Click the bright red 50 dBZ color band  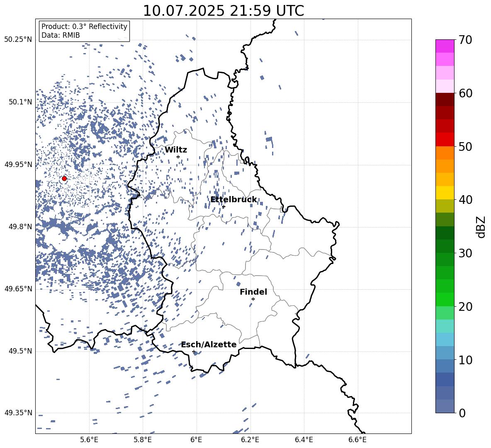click(445, 140)
